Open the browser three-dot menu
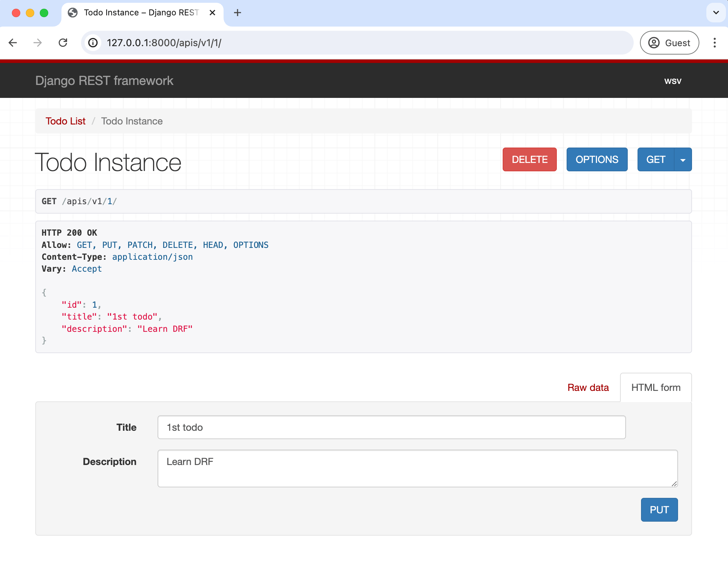Screen dimensions: 728x565 click(715, 43)
